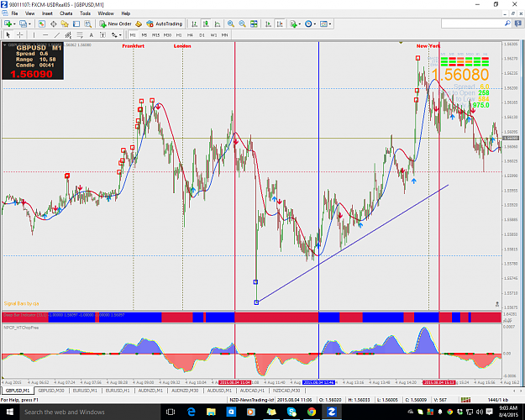Viewport: 525px width, 420px height.
Task: Switch chart to line chart
Action: [218, 24]
